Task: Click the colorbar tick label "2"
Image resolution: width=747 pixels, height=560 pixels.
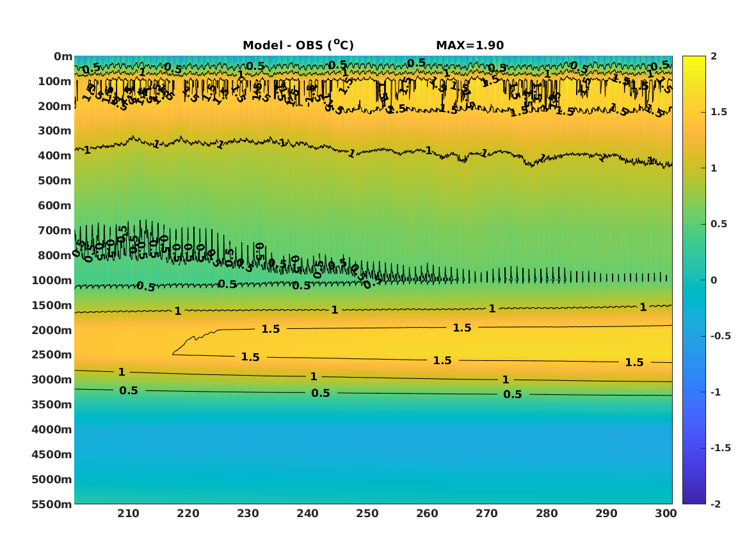Action: (x=714, y=56)
